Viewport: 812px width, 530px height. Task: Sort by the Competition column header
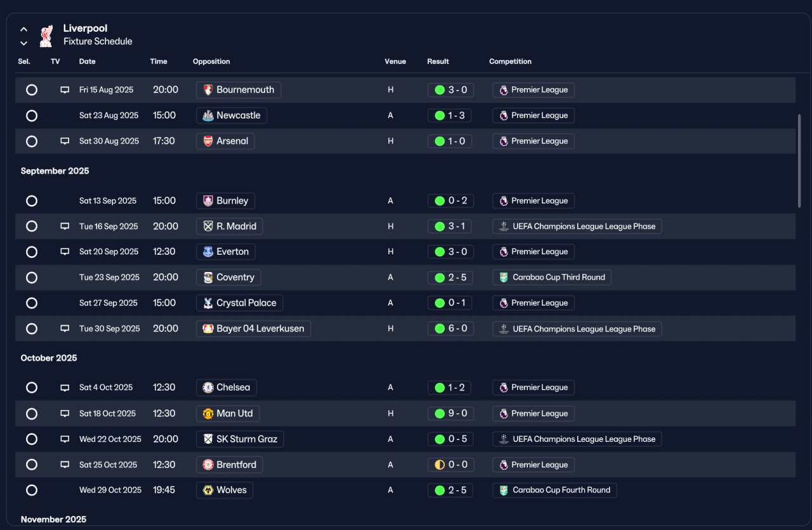[x=510, y=61]
